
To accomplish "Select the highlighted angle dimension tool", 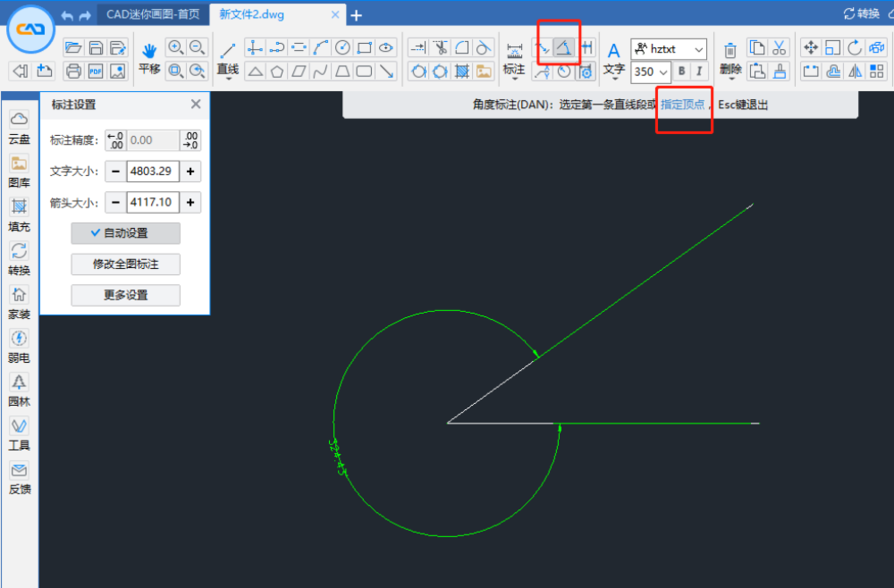I will [x=566, y=47].
